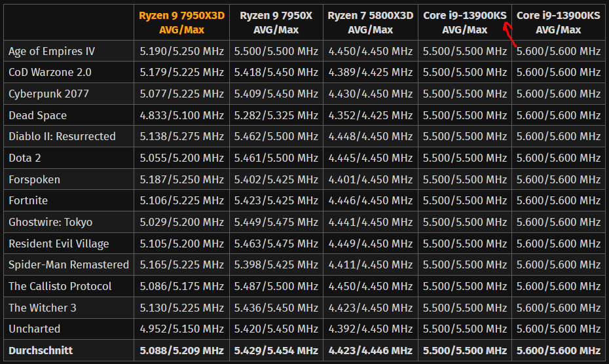609x364 pixels.
Task: Click the bold Durchschnitt row label
Action: [x=41, y=350]
